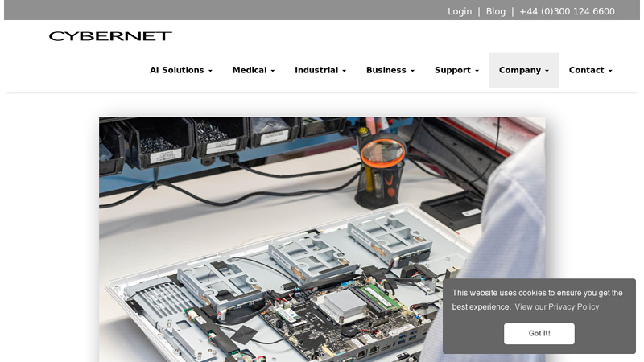Viewport: 644px width, 362px height.
Task: Open View our Privacy Policy link
Action: click(556, 307)
